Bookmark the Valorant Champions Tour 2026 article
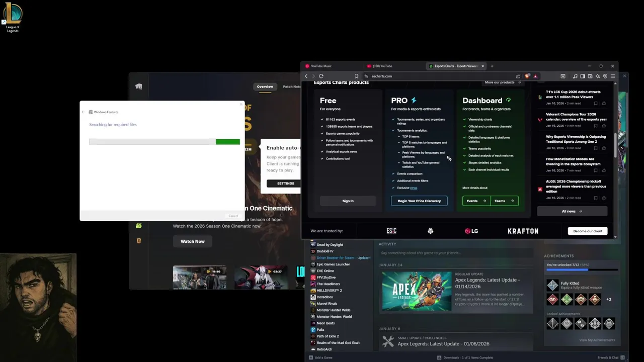 click(x=596, y=126)
